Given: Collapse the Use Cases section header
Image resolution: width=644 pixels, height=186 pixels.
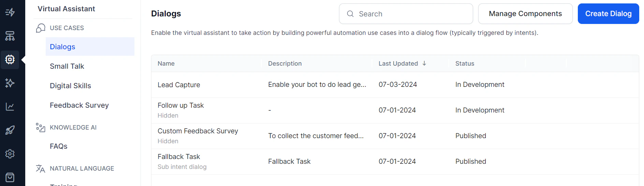Looking at the screenshot, I should [x=67, y=28].
